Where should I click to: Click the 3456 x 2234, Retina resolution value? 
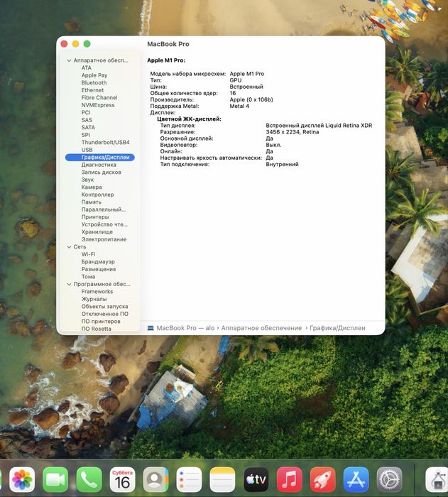tap(293, 132)
